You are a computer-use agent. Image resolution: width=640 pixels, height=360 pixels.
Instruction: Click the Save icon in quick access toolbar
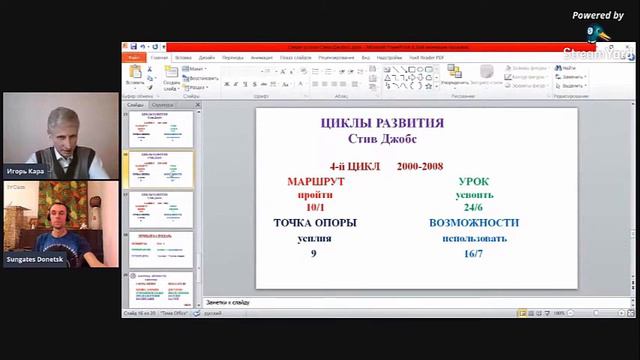pyautogui.click(x=133, y=47)
